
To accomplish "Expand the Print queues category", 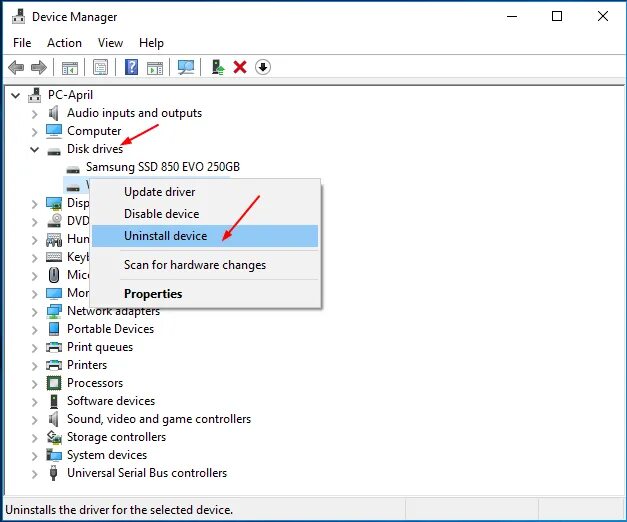I will point(35,348).
